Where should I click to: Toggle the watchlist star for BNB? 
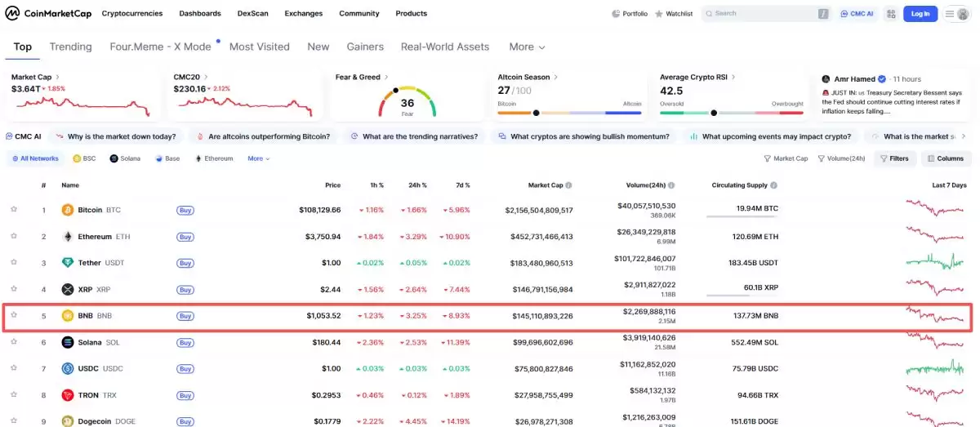click(x=14, y=315)
